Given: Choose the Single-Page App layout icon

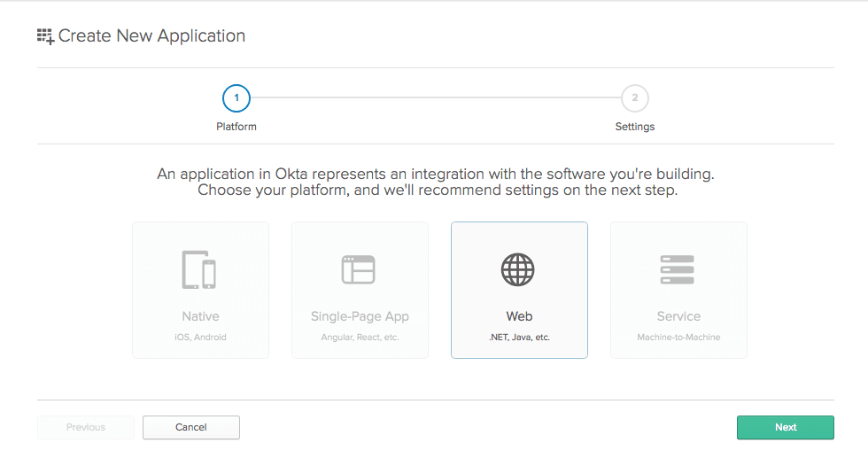Looking at the screenshot, I should 358,269.
